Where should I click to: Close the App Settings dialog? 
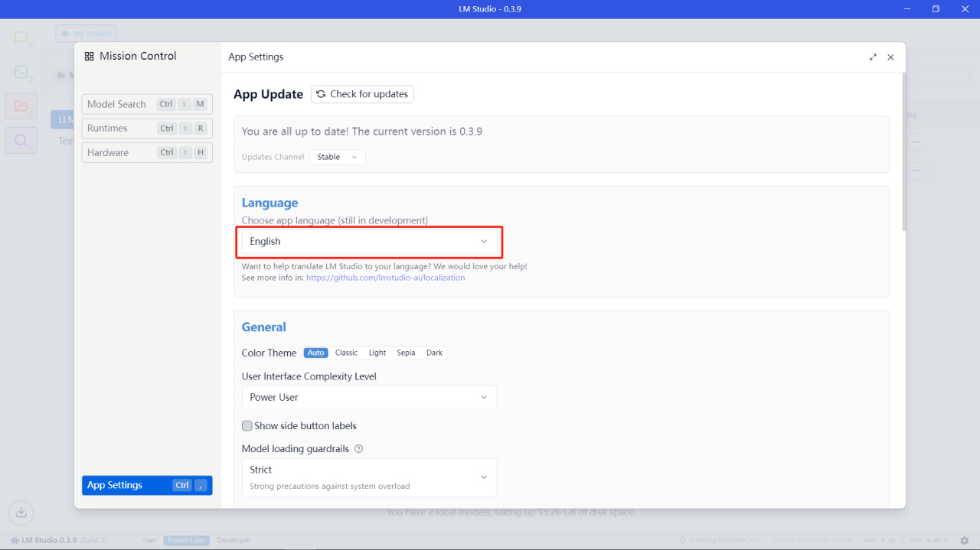coord(890,57)
